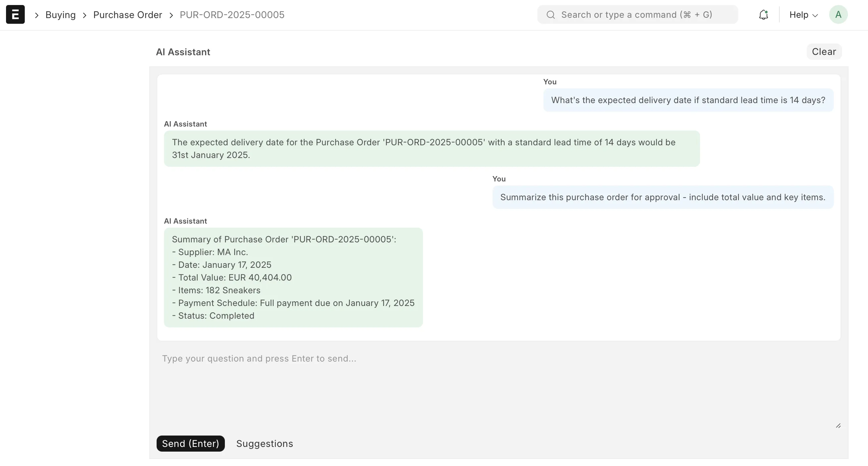Clear the AI Assistant conversation
The image size is (868, 466).
823,52
